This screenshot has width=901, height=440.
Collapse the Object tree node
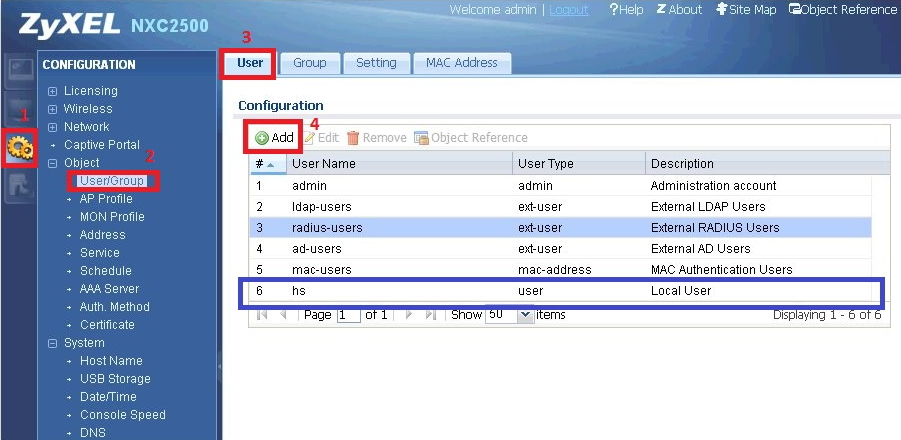[52, 163]
